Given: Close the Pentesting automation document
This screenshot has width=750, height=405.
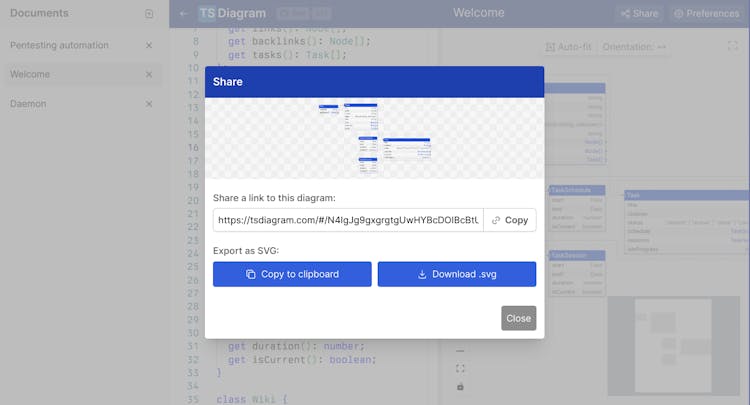Looking at the screenshot, I should click(x=149, y=45).
